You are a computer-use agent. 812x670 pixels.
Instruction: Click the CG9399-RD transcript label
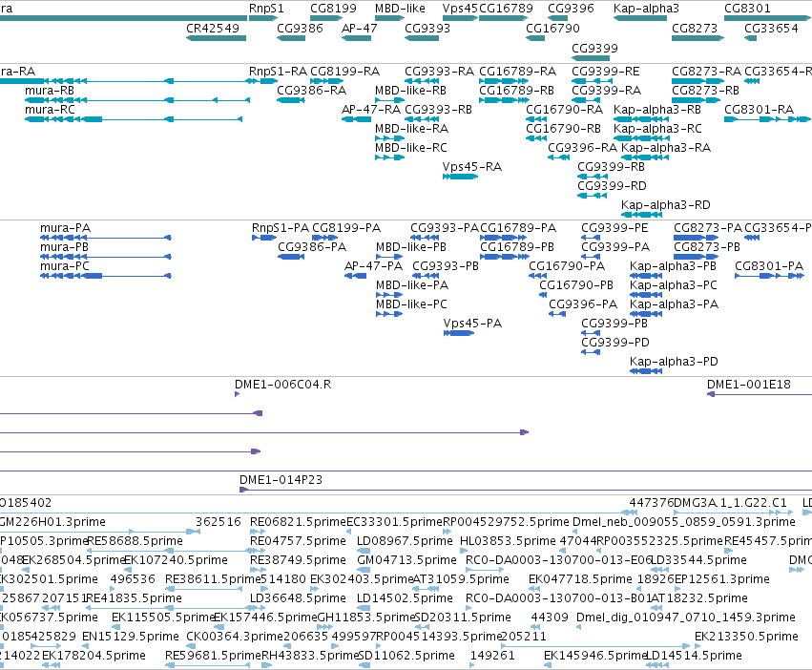[x=612, y=186]
